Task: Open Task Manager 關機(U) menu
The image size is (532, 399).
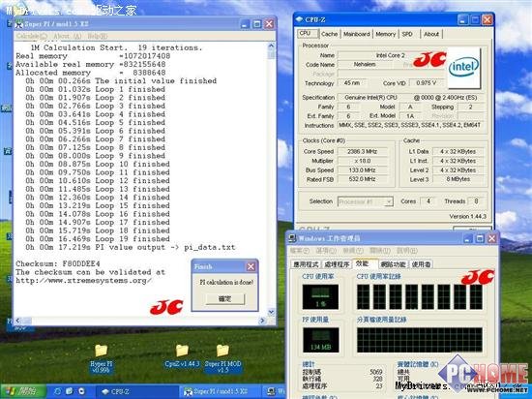Action: coord(379,251)
